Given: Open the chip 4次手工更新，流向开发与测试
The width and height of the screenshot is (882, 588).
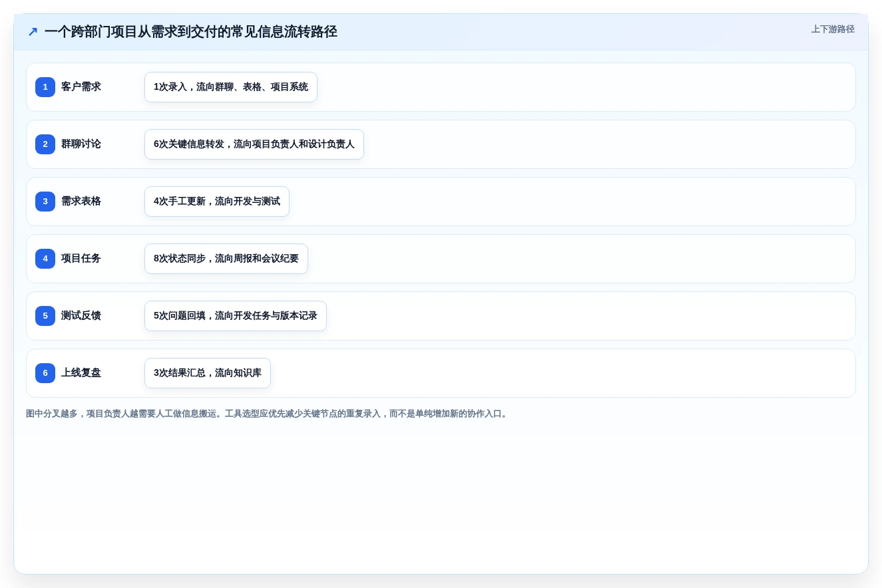Looking at the screenshot, I should [217, 202].
